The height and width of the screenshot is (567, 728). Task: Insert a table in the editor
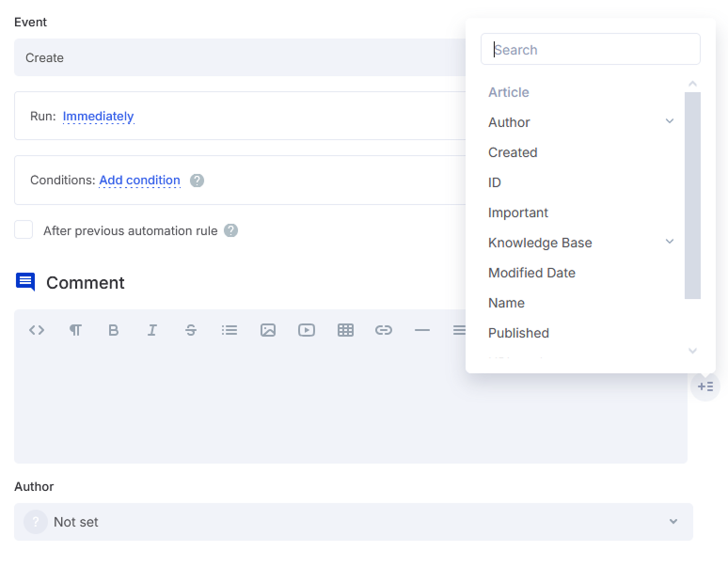click(345, 330)
